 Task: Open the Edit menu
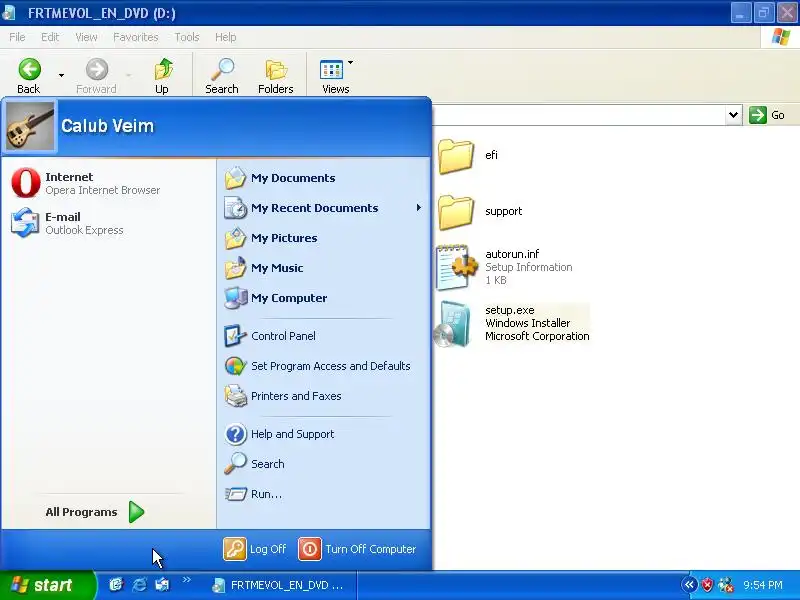point(50,37)
